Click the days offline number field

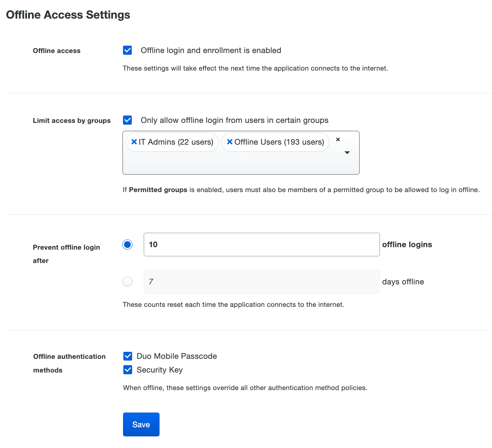pos(261,282)
